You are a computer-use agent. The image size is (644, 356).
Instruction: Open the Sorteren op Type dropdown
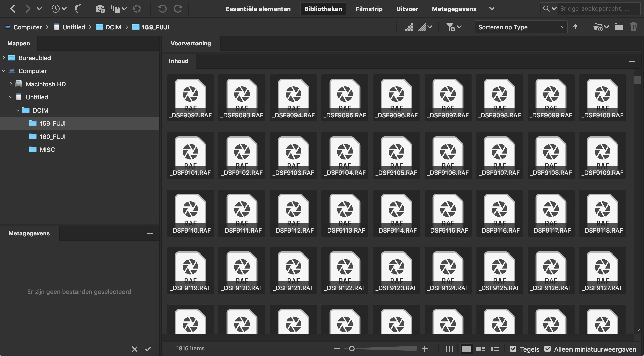[521, 27]
